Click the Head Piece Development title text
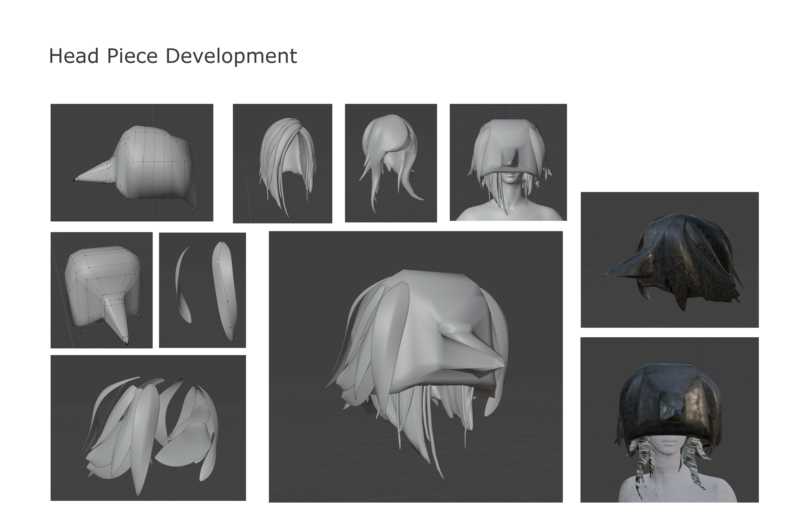This screenshot has width=812, height=525. coord(173,56)
